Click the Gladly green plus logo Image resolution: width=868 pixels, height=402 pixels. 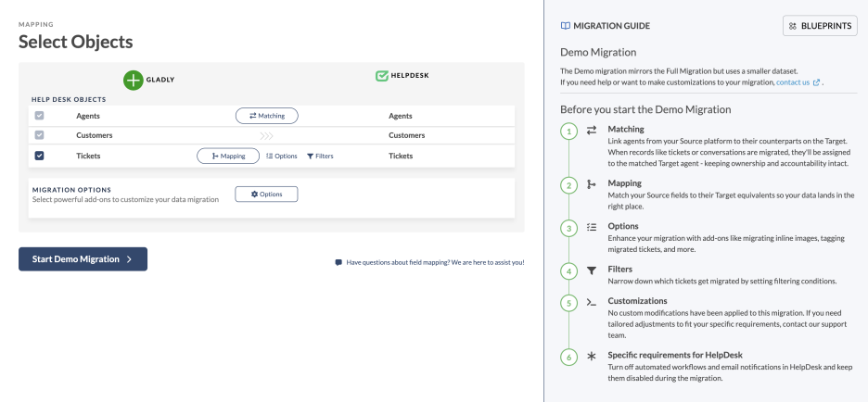click(134, 81)
